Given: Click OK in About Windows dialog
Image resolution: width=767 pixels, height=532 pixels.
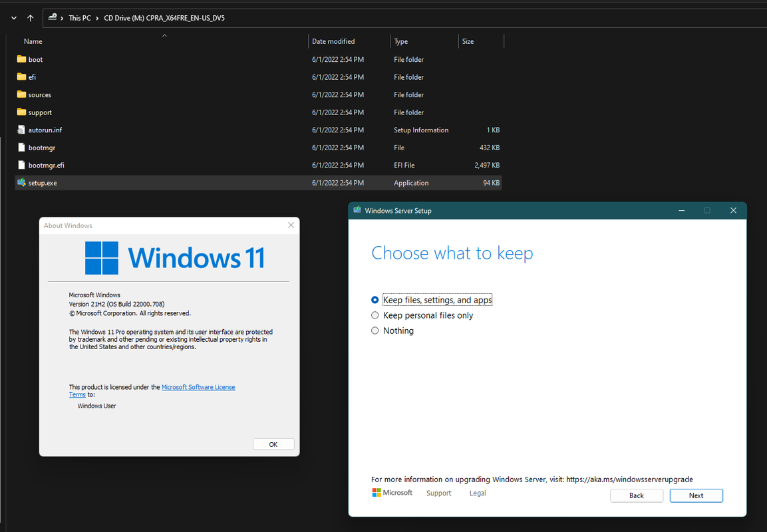Looking at the screenshot, I should click(273, 444).
